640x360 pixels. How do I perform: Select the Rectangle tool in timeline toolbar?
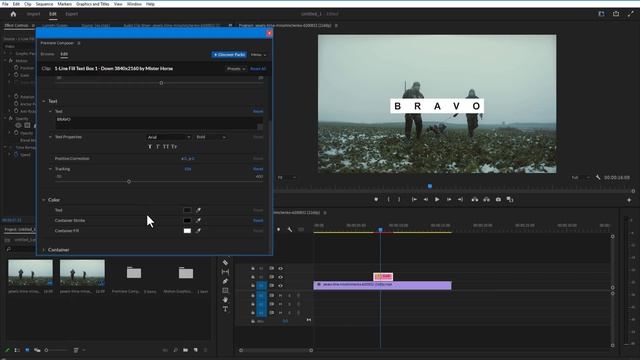pos(225,291)
